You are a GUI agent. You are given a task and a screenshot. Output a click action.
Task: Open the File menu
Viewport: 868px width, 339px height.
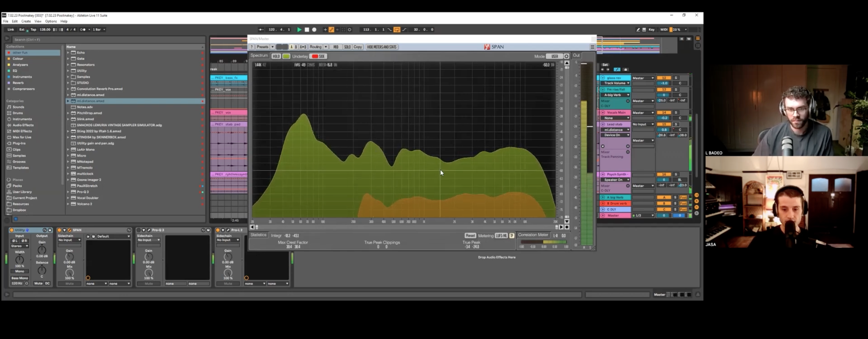pos(6,21)
